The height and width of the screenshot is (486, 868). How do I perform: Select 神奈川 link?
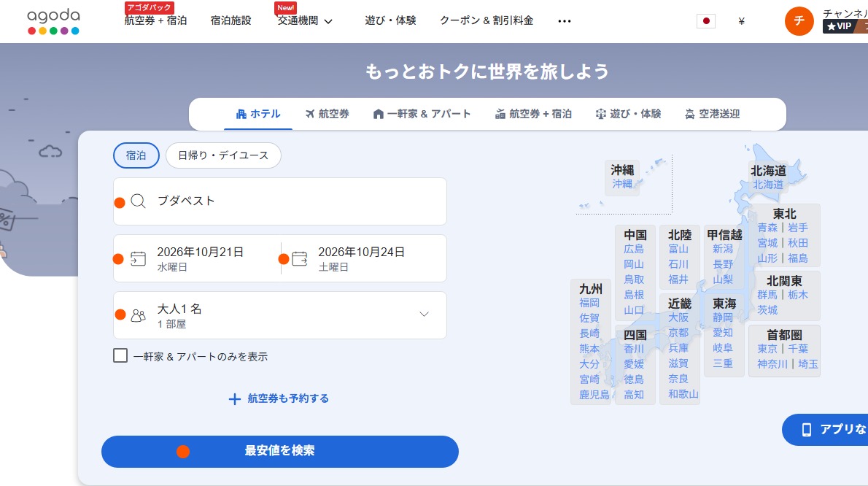(772, 364)
